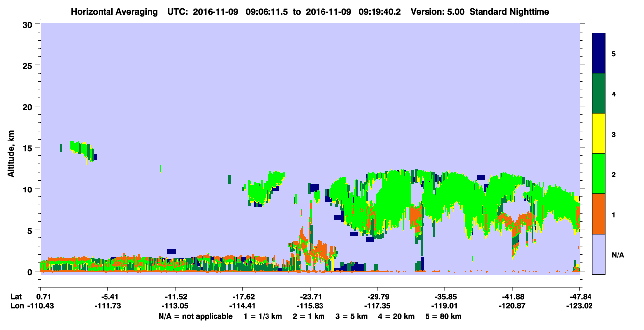Click the longitude value -114.41

243,306
